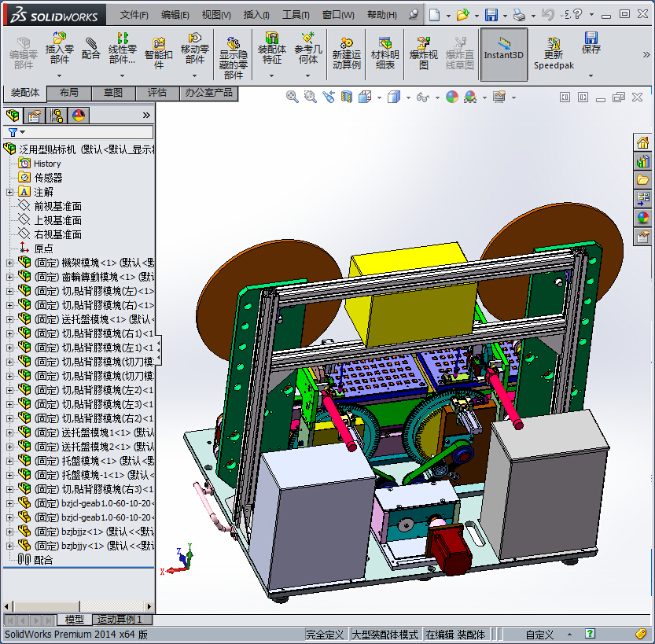655x644 pixels.
Task: Click the 配合 (Mate) tool icon
Action: (91, 49)
